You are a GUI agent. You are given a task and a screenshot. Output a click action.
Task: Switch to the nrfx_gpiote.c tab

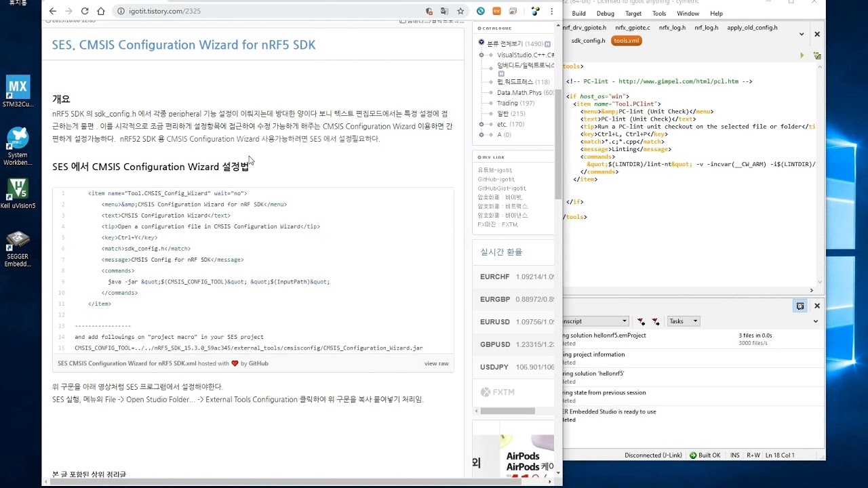click(633, 28)
